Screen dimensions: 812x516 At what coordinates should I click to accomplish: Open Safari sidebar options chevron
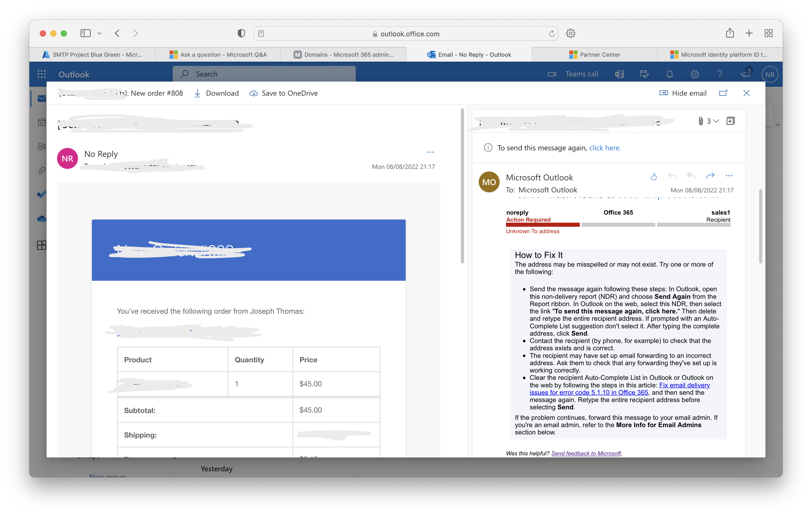pyautogui.click(x=99, y=33)
